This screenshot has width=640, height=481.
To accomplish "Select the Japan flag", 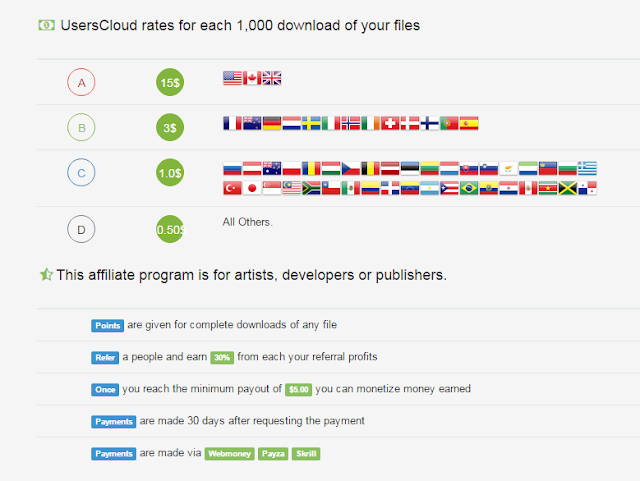I will [x=252, y=188].
